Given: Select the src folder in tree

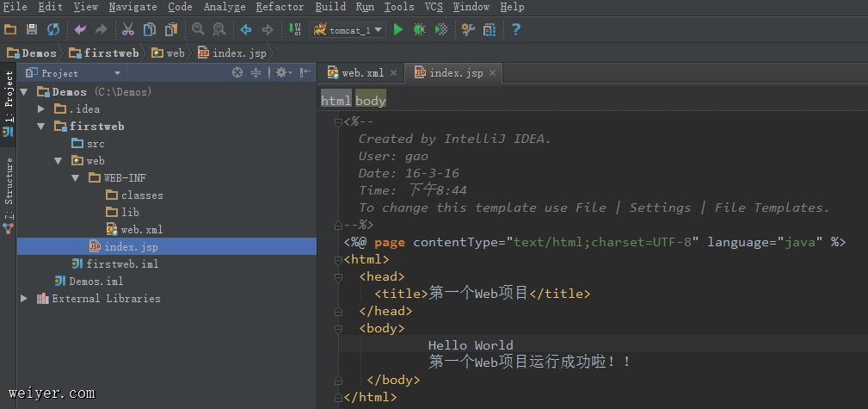Looking at the screenshot, I should pos(88,144).
